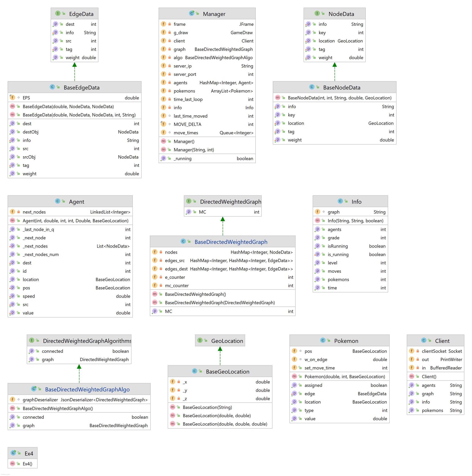Click the interface icon on EdgeData header
Image resolution: width=472 pixels, height=476 pixels.
58,13
